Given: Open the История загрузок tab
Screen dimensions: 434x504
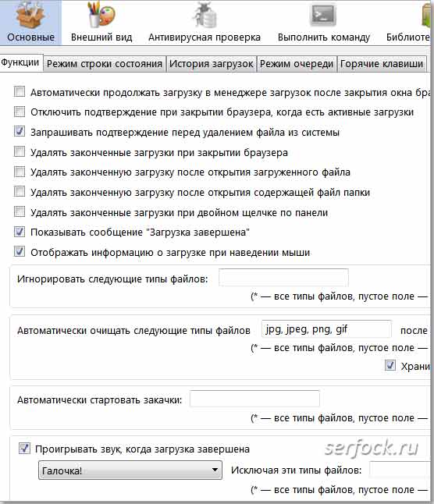Looking at the screenshot, I should (x=212, y=64).
